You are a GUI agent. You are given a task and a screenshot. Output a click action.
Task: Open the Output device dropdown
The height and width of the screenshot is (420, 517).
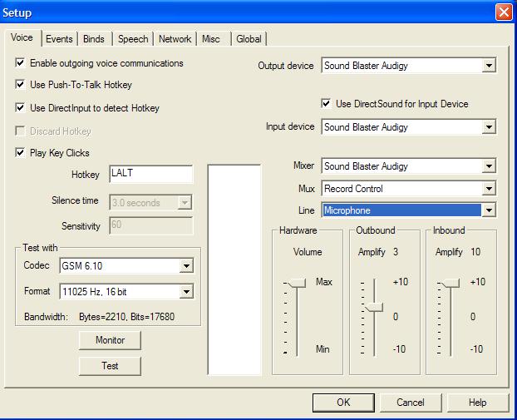coord(489,66)
